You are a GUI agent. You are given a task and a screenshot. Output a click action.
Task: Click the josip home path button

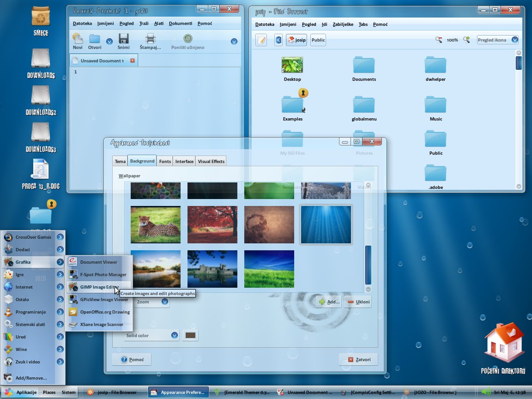[x=296, y=40]
